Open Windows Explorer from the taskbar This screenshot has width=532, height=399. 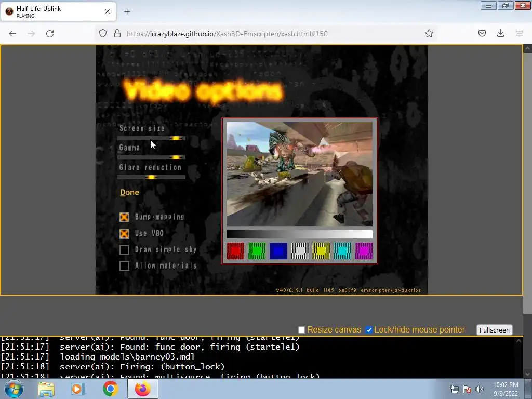(46, 389)
